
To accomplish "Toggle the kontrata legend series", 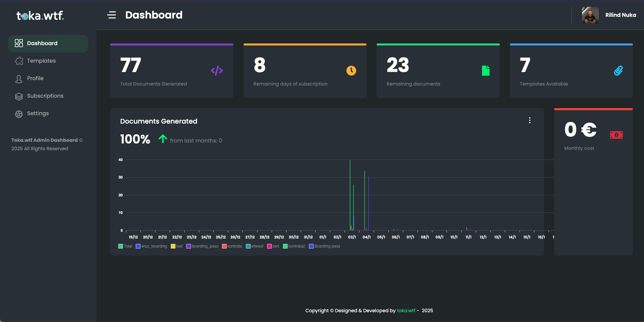I will click(232, 246).
